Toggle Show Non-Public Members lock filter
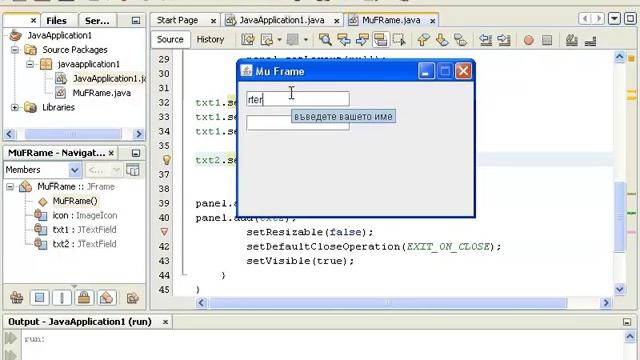The width and height of the screenshot is (640, 360). (84, 298)
